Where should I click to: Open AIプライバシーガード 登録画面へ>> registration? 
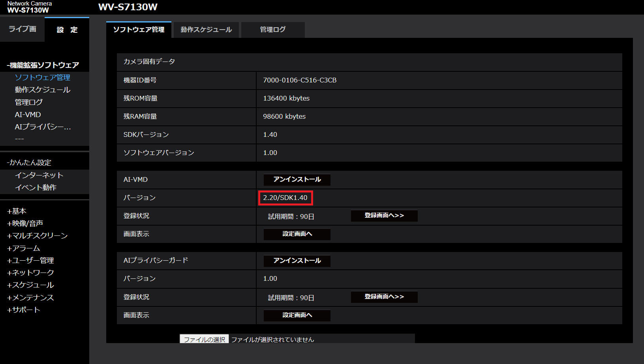pos(384,297)
